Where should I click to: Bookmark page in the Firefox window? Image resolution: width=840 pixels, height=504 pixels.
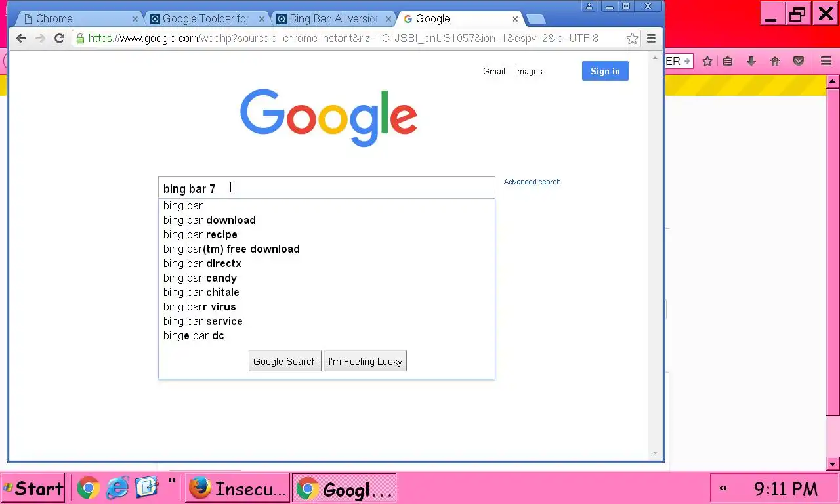point(707,61)
